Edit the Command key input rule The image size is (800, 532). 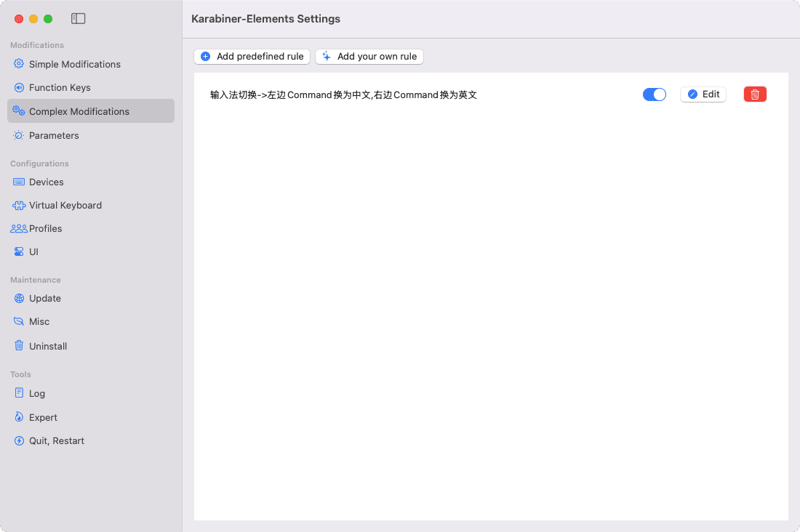pyautogui.click(x=703, y=94)
